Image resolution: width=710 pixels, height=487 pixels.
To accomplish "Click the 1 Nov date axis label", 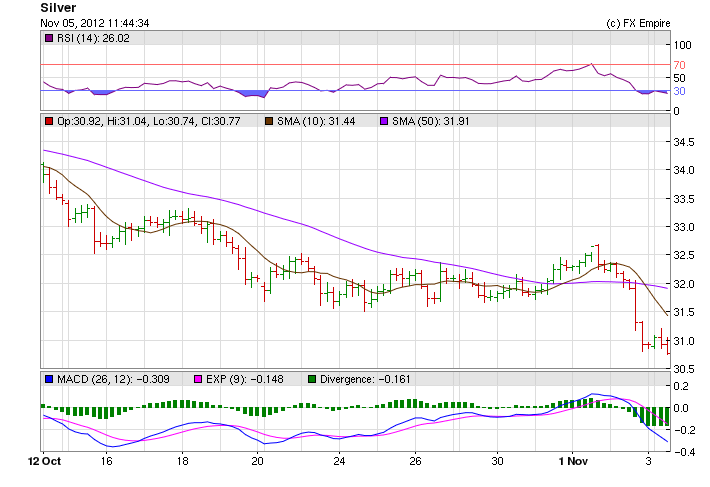I will [x=573, y=461].
